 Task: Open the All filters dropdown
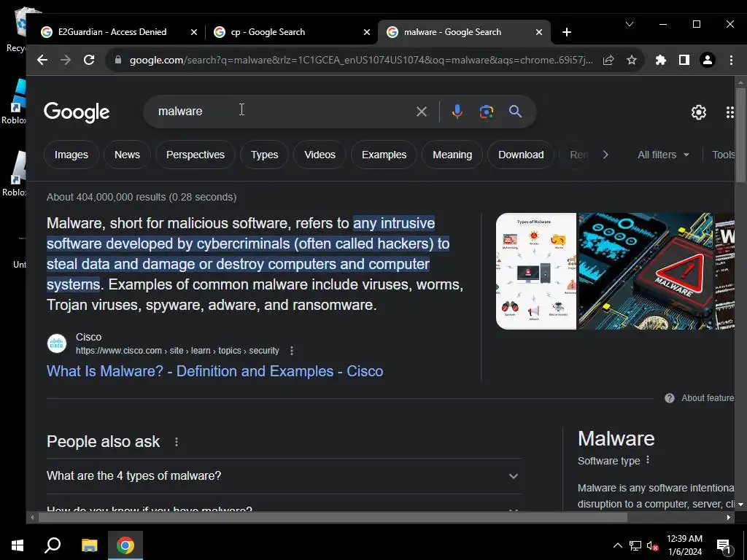(x=663, y=155)
